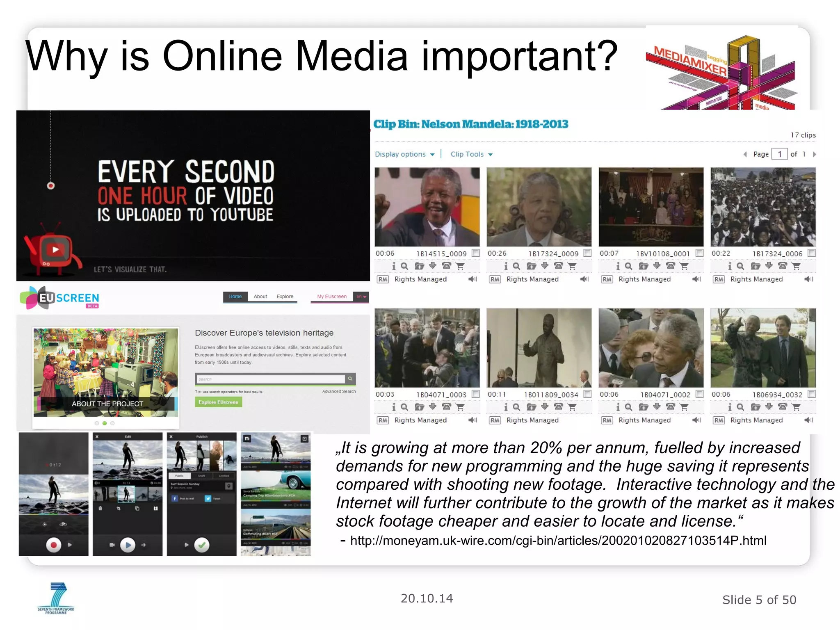Open the EUscreen Explore tab
Screen dimensions: 840x630
click(285, 297)
